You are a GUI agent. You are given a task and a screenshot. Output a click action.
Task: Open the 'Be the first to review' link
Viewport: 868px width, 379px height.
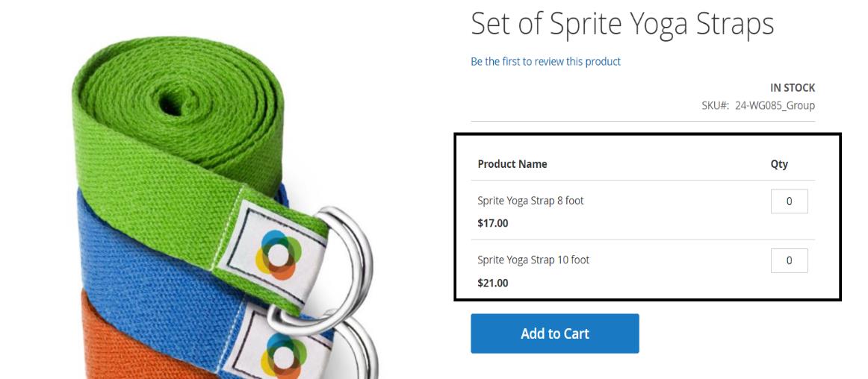(x=545, y=61)
